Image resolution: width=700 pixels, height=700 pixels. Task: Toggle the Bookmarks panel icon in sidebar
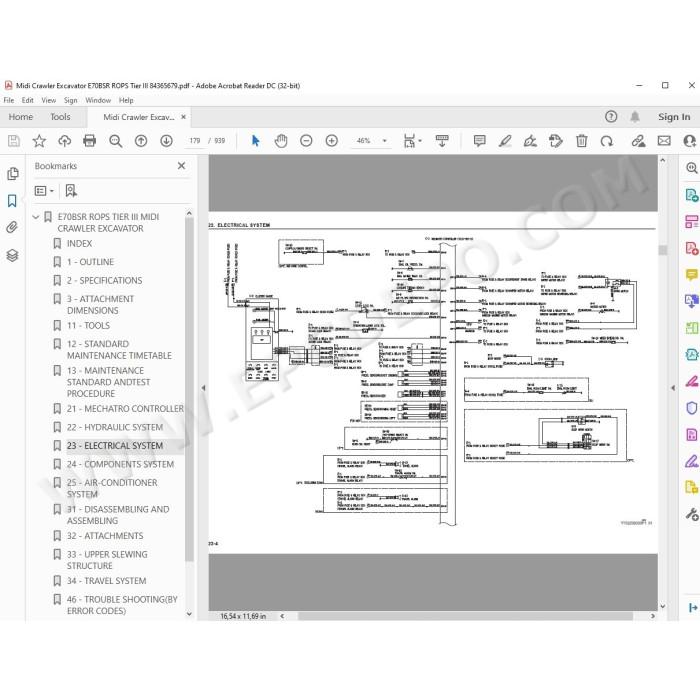point(12,200)
